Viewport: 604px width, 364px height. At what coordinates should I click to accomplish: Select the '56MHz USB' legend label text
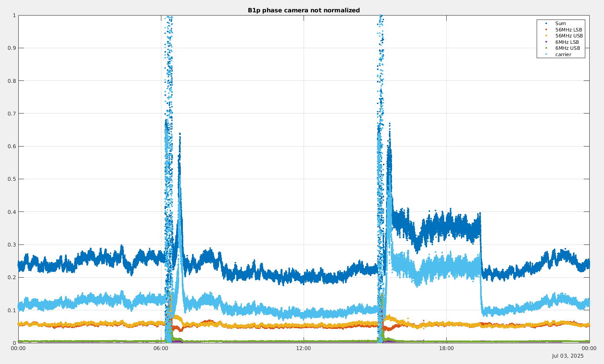click(569, 36)
